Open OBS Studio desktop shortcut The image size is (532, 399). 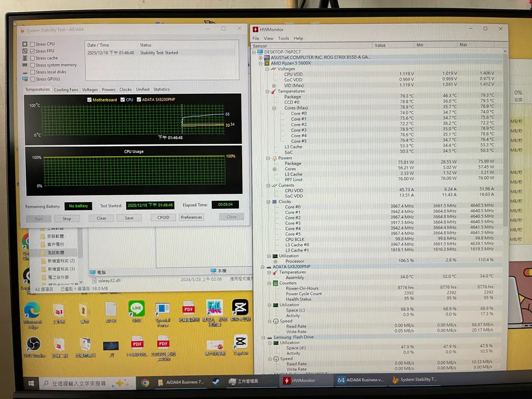[x=34, y=347]
